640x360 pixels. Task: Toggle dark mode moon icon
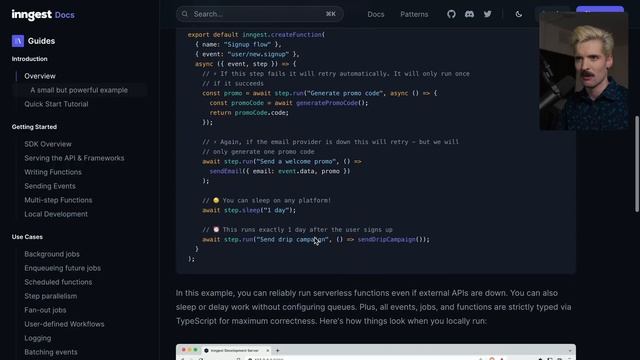pyautogui.click(x=518, y=14)
